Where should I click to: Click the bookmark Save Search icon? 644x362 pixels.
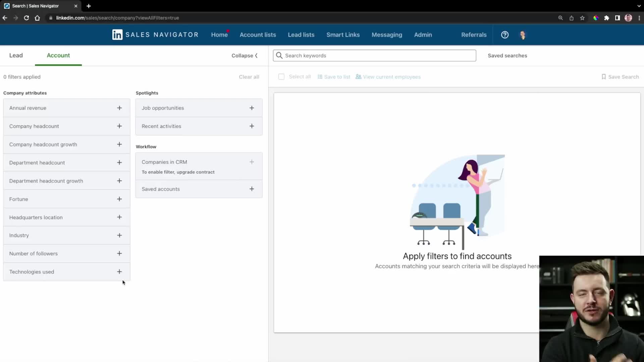pos(603,77)
